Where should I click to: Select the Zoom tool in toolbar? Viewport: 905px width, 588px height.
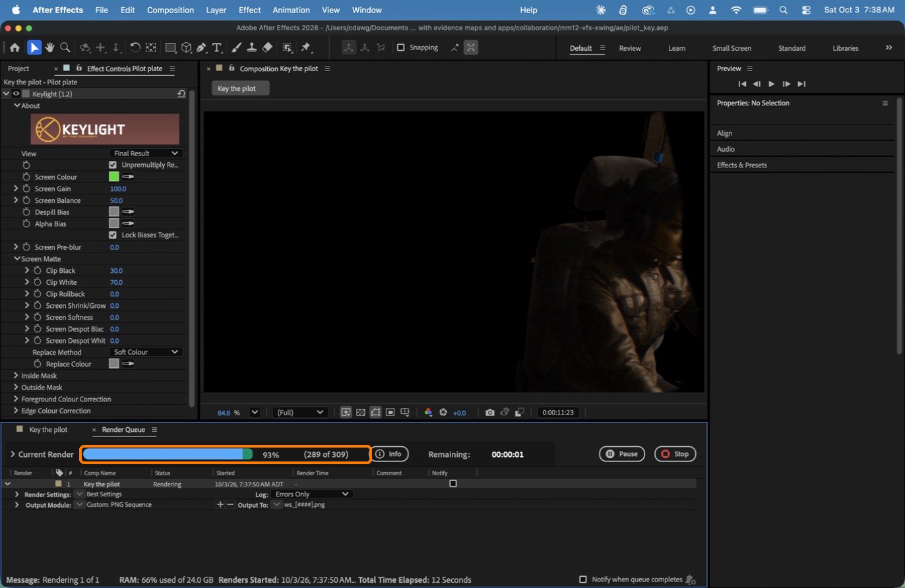click(x=65, y=47)
